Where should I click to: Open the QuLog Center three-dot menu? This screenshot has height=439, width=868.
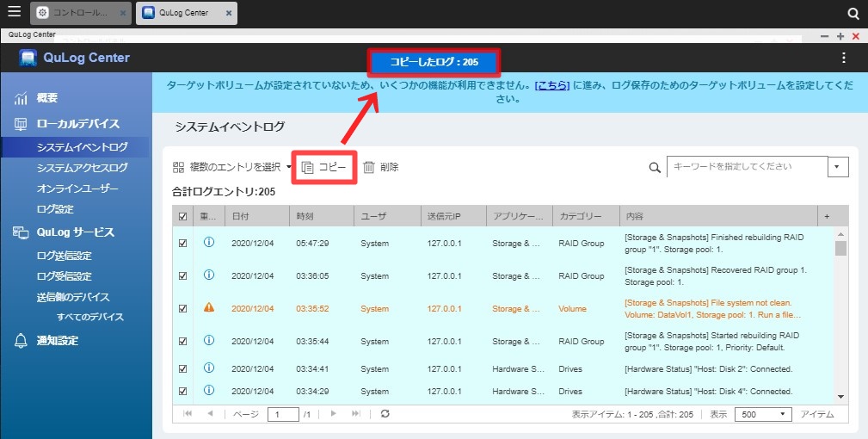tap(843, 59)
